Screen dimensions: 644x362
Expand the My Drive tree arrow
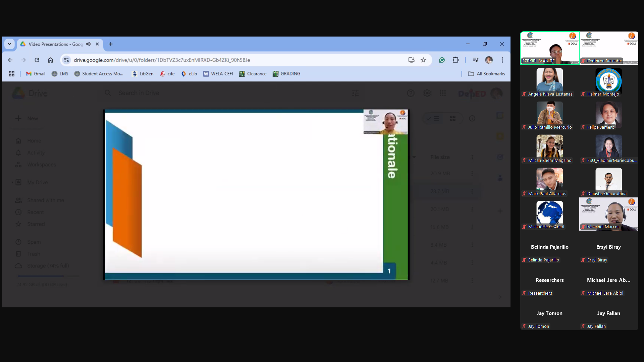tap(12, 182)
